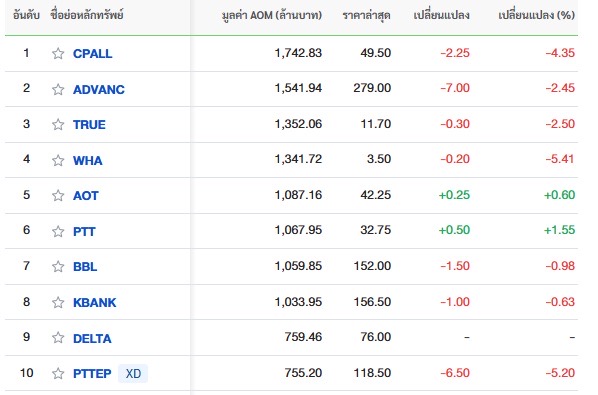Toggle the BBL watchlist star
This screenshot has height=395, width=598.
(x=58, y=266)
